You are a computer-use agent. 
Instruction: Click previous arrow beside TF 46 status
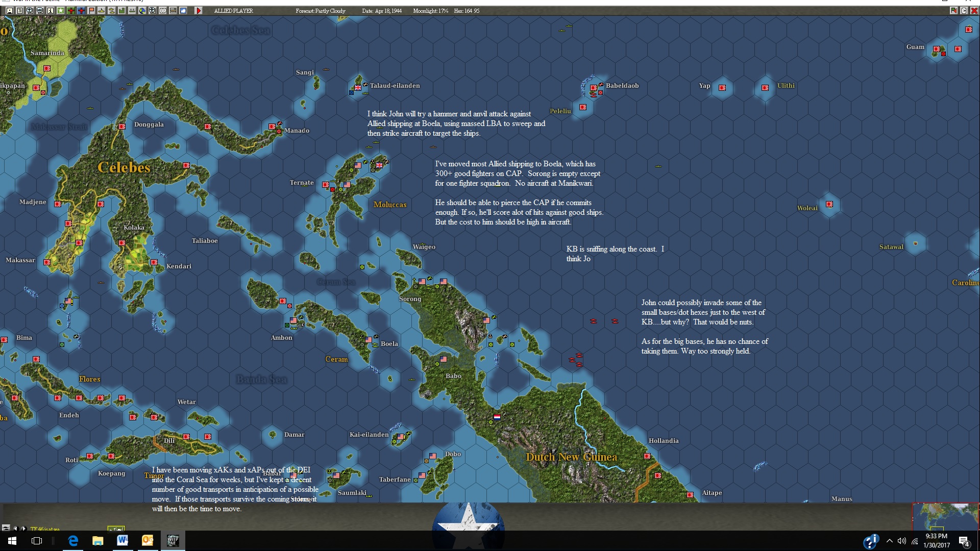(x=16, y=529)
